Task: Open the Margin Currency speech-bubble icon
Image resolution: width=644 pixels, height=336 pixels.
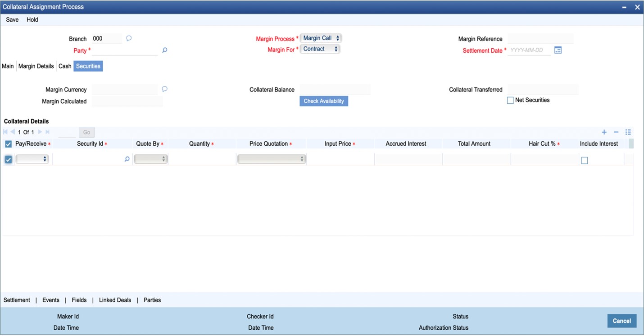Action: (x=165, y=89)
